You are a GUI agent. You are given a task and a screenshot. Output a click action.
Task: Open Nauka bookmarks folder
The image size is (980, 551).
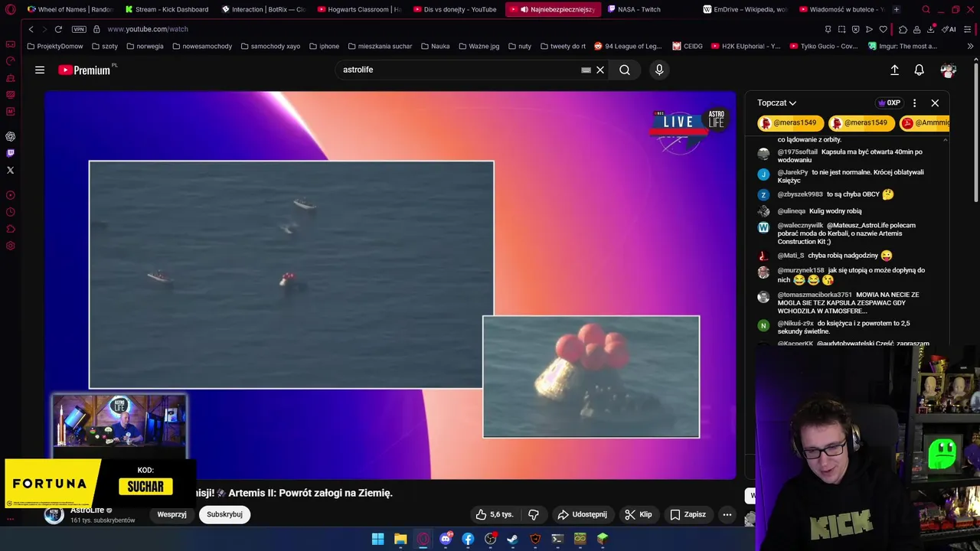[x=435, y=46]
